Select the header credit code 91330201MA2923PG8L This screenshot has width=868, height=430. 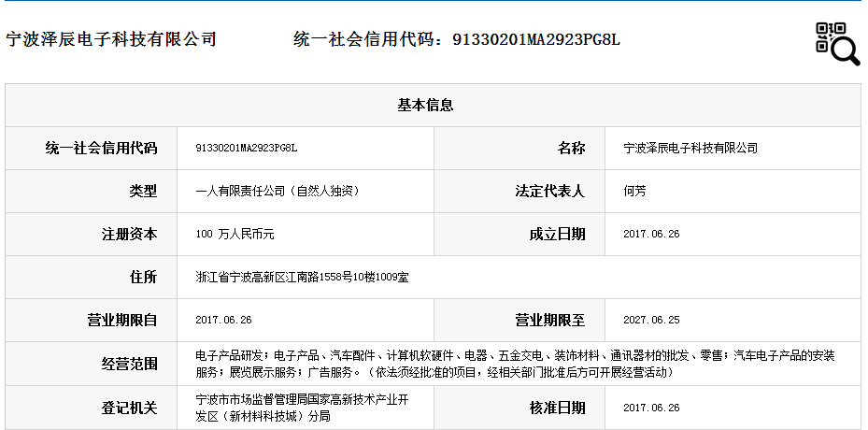click(x=536, y=39)
